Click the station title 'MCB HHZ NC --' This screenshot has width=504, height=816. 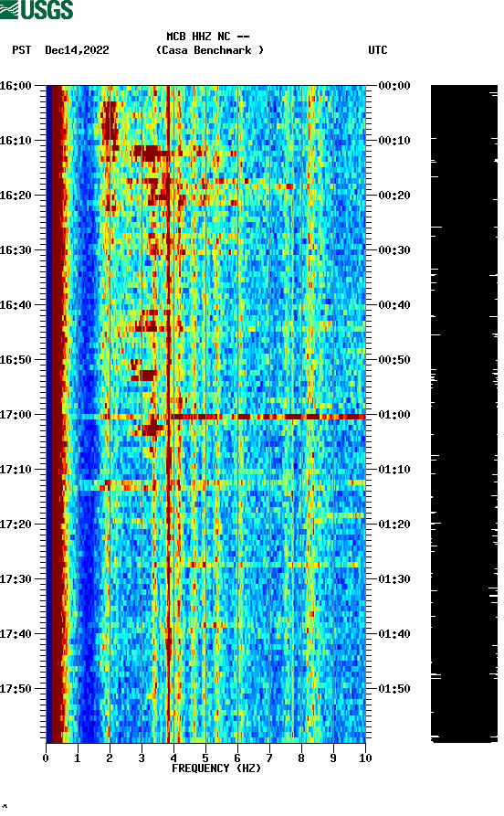(208, 37)
